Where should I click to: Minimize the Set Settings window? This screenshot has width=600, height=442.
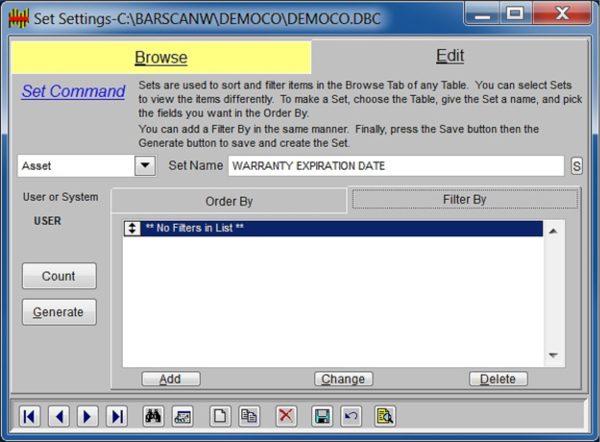coord(482,14)
